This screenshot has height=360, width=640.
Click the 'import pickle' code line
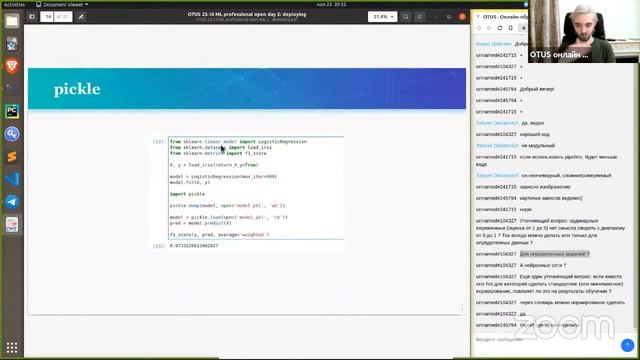(187, 194)
